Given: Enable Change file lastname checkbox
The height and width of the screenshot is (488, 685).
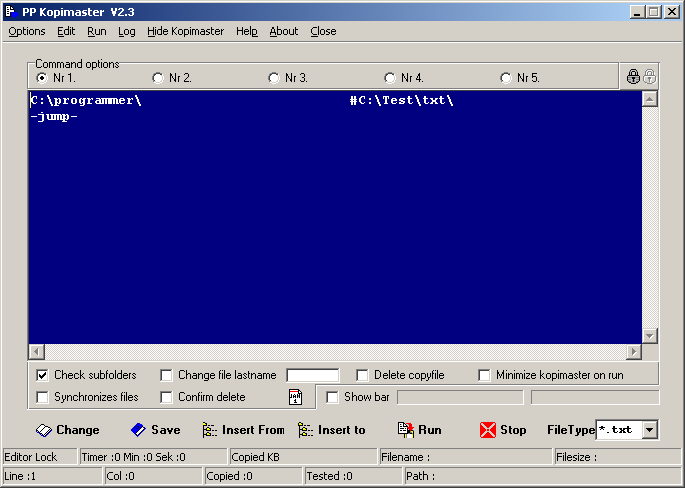Looking at the screenshot, I should [x=166, y=375].
